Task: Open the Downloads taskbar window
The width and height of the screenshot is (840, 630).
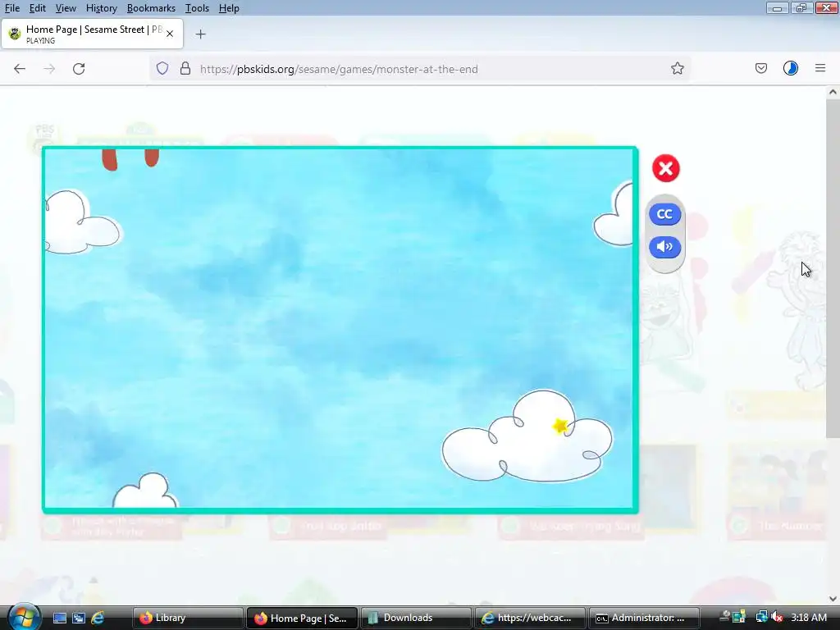Action: click(x=415, y=619)
